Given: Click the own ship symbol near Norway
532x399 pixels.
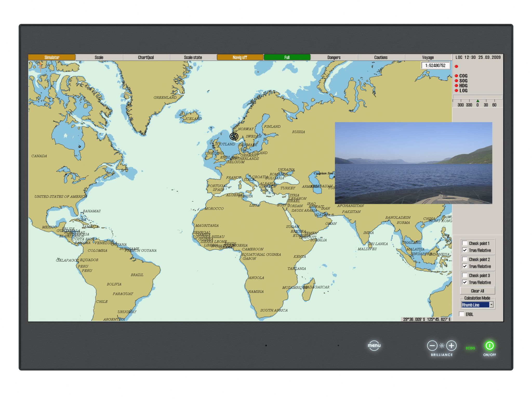Looking at the screenshot, I should coord(234,136).
